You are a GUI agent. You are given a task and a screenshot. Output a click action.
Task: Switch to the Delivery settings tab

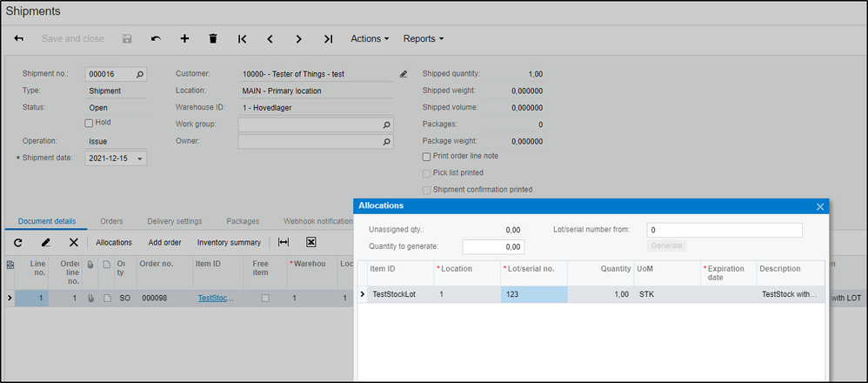coord(174,222)
